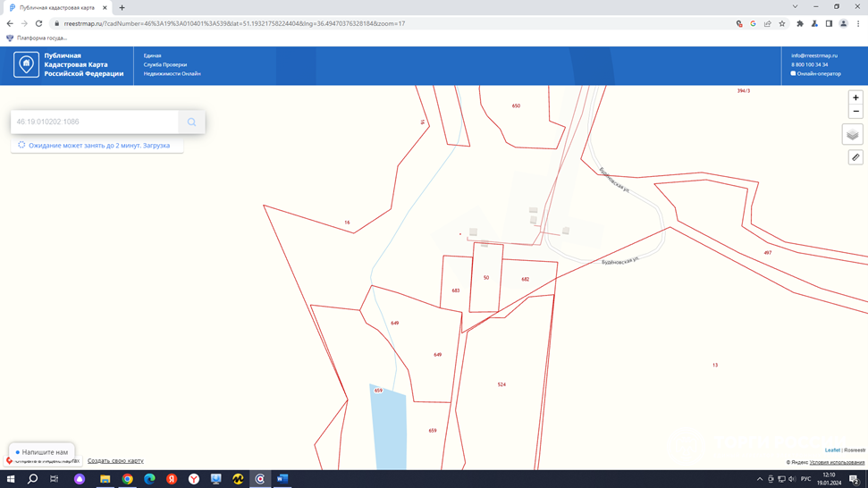
Task: Bookmark this page with the star icon
Action: (x=782, y=24)
